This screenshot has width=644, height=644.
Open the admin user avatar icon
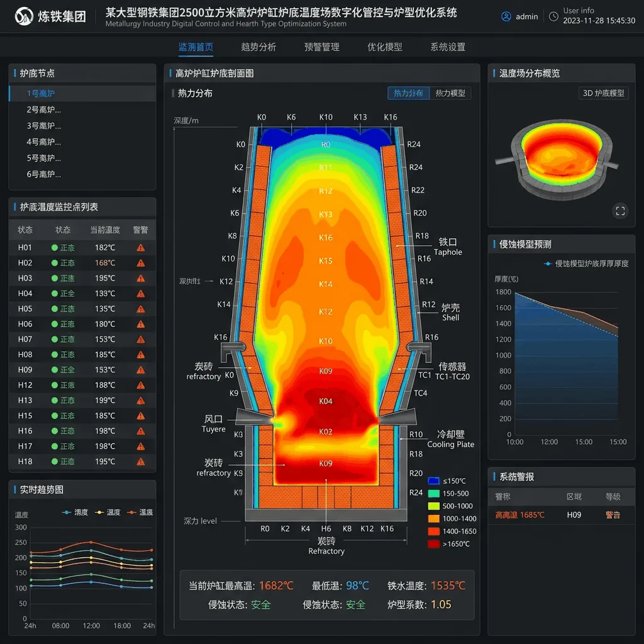pos(506,16)
